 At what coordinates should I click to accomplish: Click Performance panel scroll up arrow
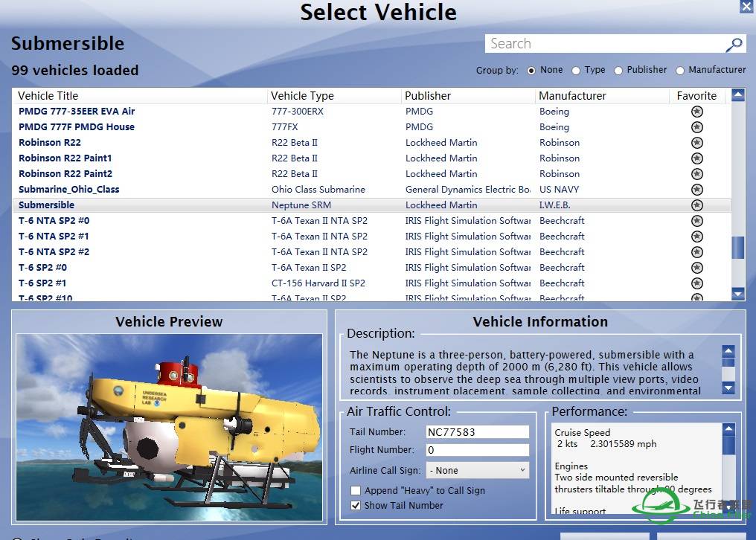tap(728, 428)
